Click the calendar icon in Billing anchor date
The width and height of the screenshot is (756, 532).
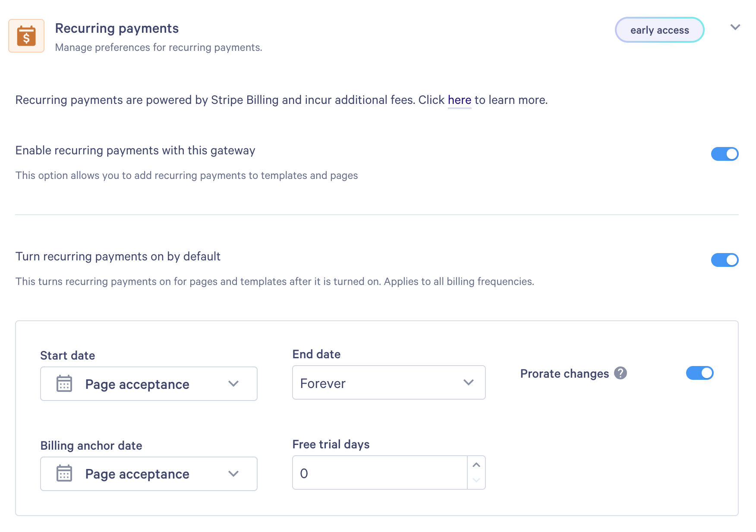pyautogui.click(x=64, y=473)
